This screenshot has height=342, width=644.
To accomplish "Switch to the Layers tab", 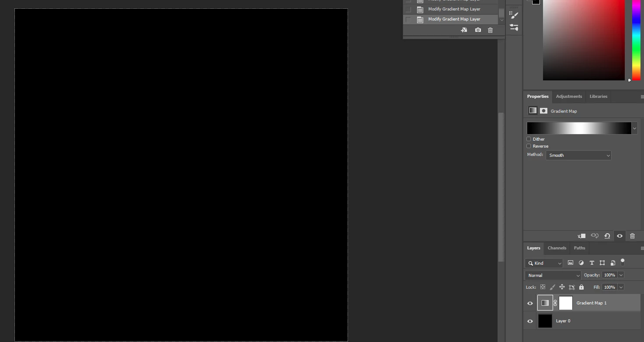I will 533,248.
